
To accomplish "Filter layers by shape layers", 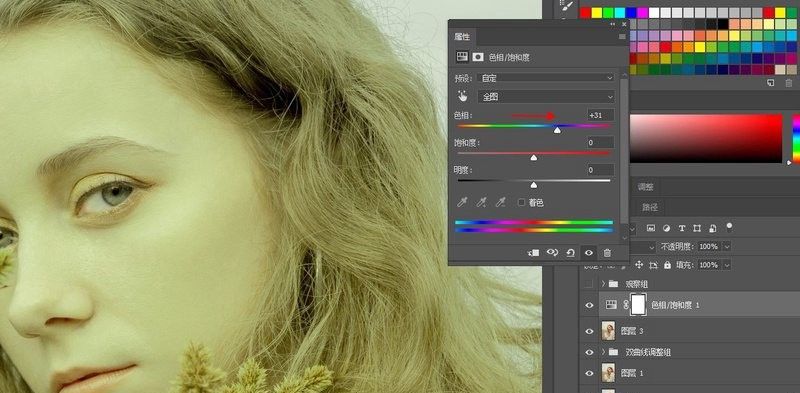I will 697,228.
